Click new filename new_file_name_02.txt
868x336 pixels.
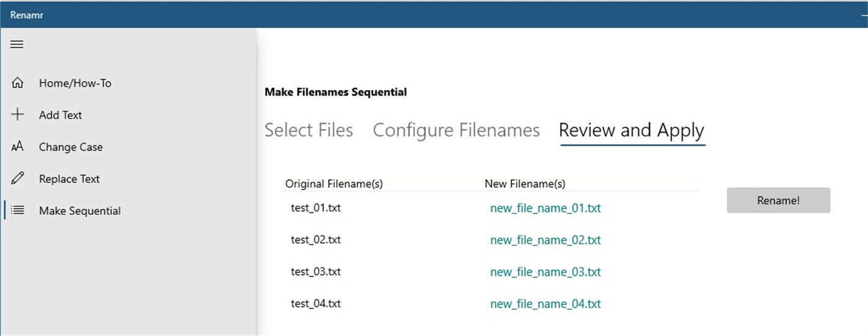coord(545,240)
